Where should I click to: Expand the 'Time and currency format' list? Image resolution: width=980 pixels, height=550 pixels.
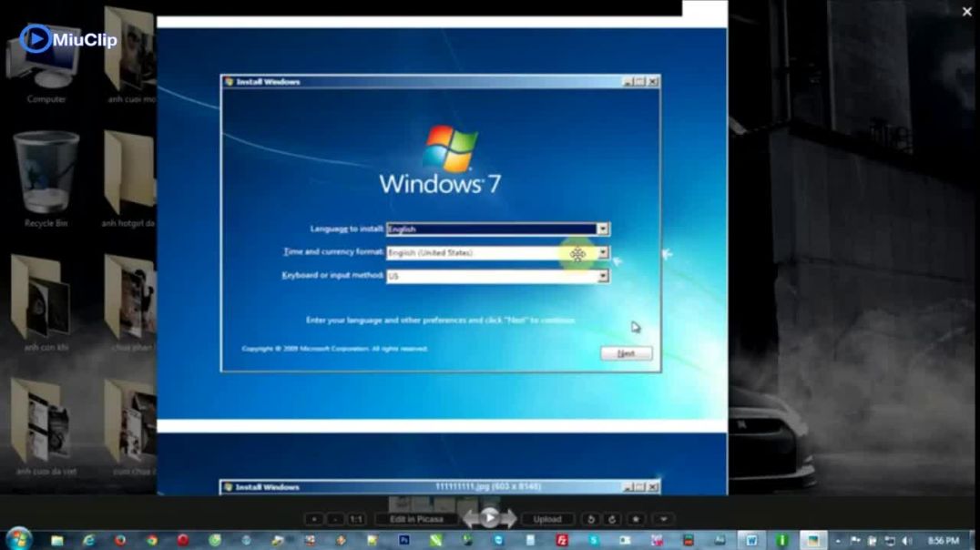click(602, 252)
